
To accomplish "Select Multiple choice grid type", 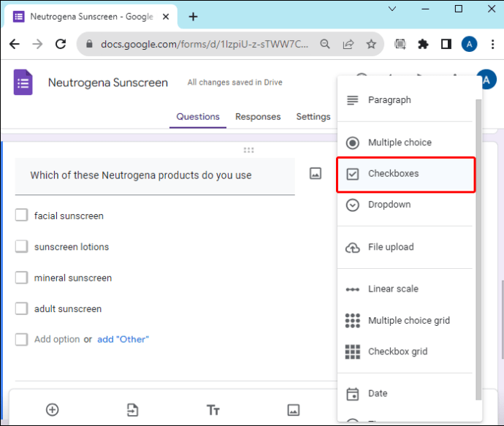I will click(405, 321).
